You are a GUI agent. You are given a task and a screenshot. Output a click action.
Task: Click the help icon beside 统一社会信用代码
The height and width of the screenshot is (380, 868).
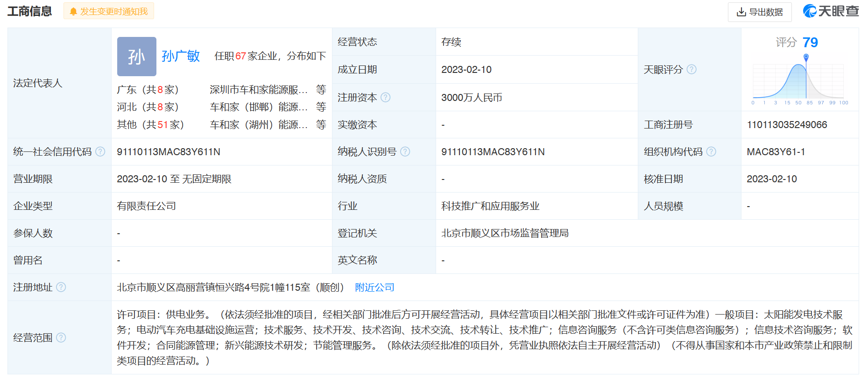(100, 151)
